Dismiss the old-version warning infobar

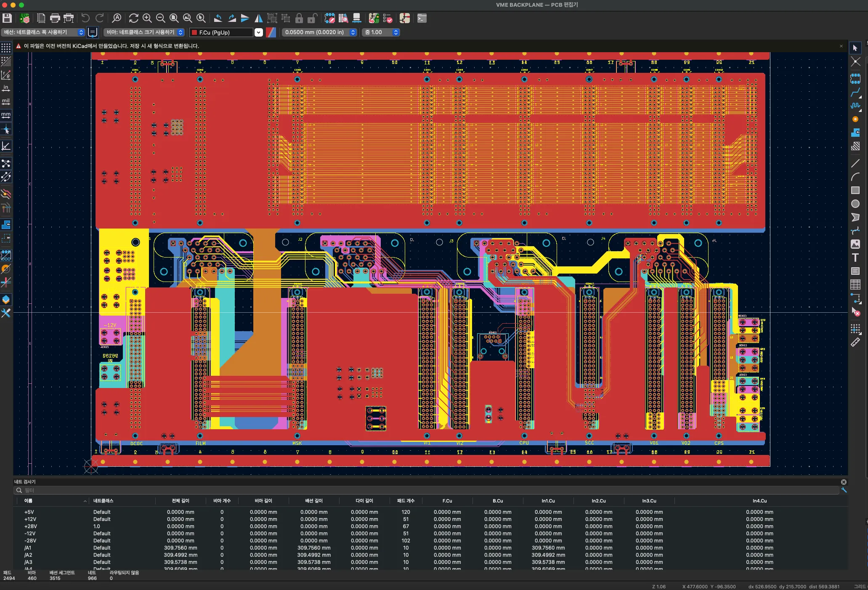841,46
